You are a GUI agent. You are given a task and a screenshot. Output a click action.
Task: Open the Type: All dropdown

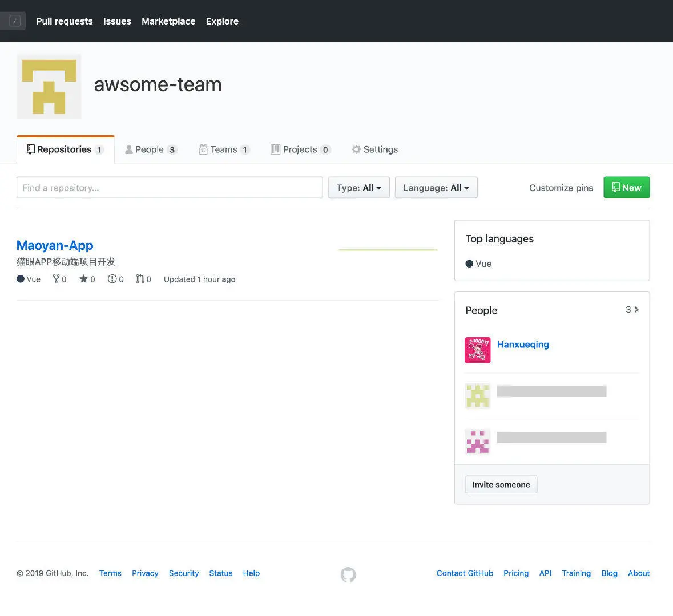[359, 188]
